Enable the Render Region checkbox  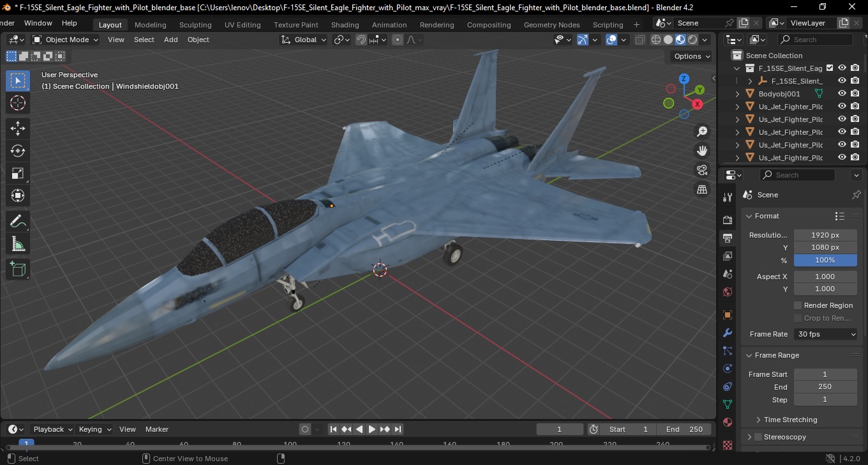pyautogui.click(x=798, y=305)
